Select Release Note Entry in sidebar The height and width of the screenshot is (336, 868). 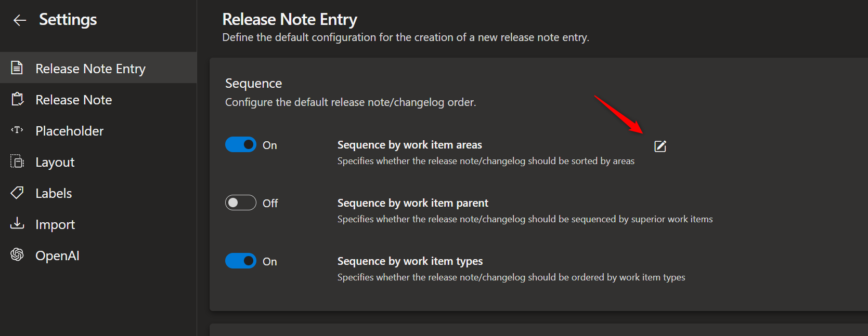point(90,69)
